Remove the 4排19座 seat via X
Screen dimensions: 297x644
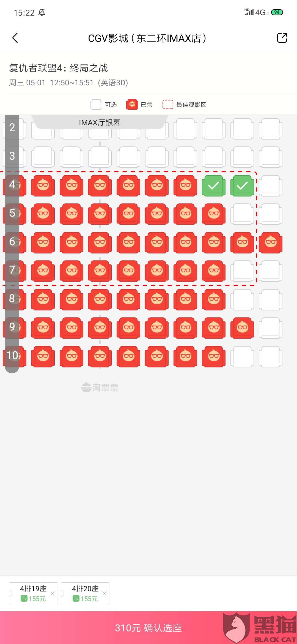53,593
